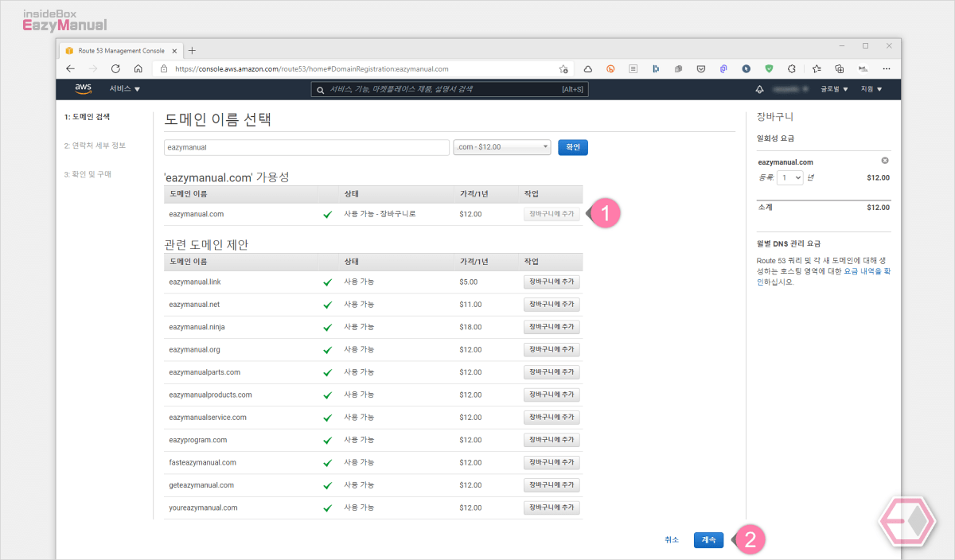The image size is (955, 560).
Task: Open the 서비스 services menu
Action: [x=125, y=89]
